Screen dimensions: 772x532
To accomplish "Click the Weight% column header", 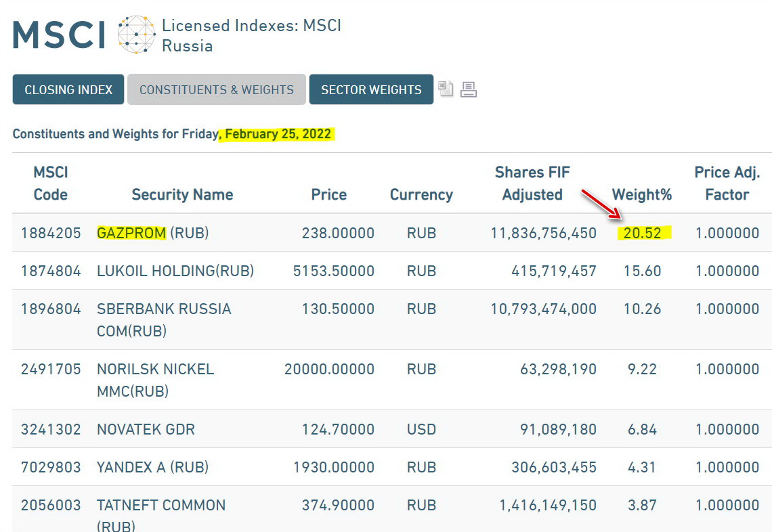I will (x=641, y=195).
